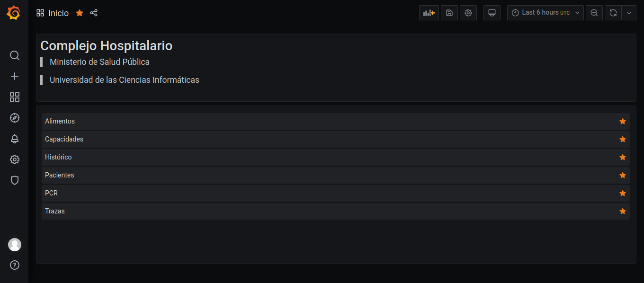
Task: Share the Inicio dashboard
Action: point(94,13)
